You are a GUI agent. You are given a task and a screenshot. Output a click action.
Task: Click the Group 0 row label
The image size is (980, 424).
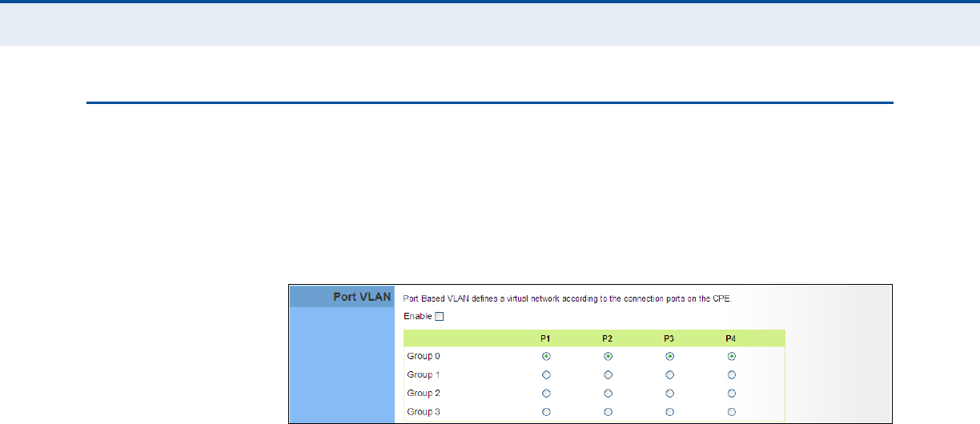coord(424,356)
